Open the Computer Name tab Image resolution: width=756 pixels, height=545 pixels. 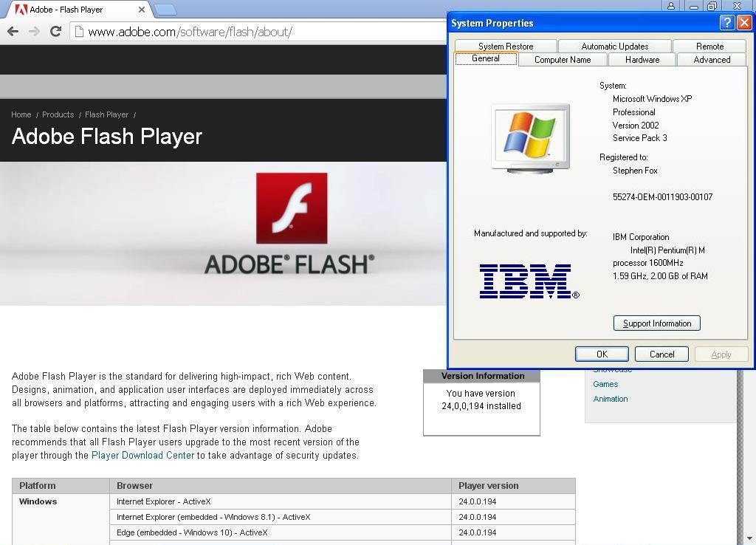[x=563, y=60]
